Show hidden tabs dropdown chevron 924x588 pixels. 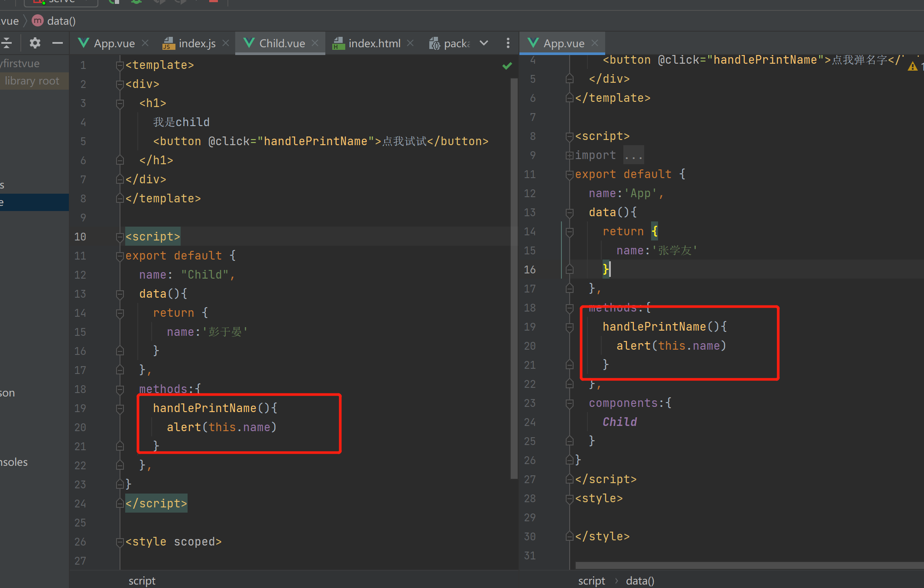[484, 43]
